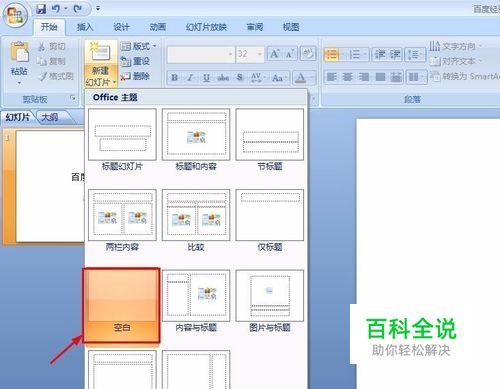Open the text columns menu
The width and height of the screenshot is (500, 389).
pos(416,77)
